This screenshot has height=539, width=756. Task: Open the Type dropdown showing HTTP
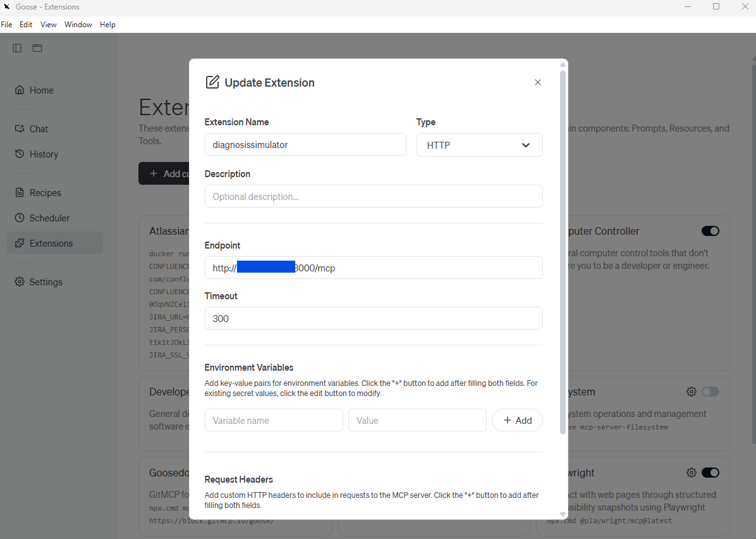[479, 145]
